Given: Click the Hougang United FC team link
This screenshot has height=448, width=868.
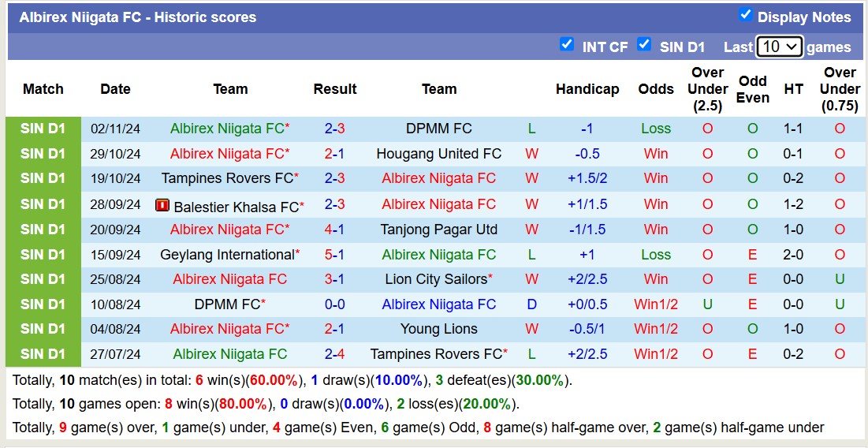Looking at the screenshot, I should (439, 154).
